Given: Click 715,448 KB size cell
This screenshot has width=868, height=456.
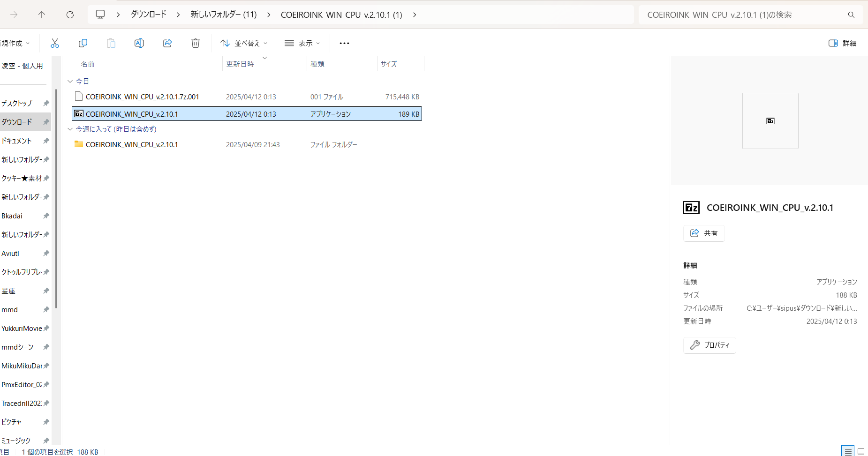Looking at the screenshot, I should [402, 97].
